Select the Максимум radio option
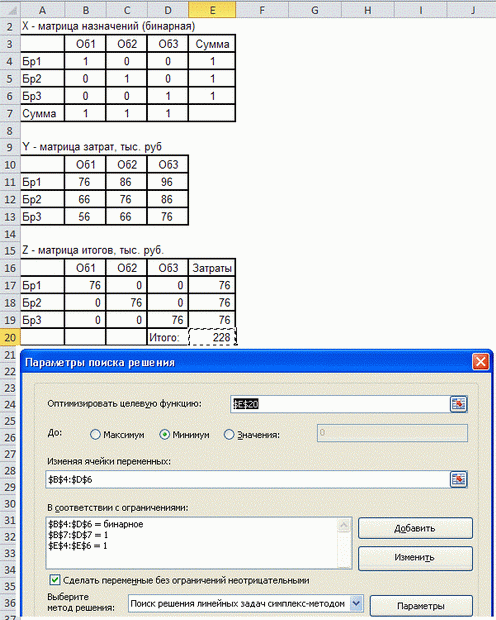The height and width of the screenshot is (620, 496). coord(95,435)
